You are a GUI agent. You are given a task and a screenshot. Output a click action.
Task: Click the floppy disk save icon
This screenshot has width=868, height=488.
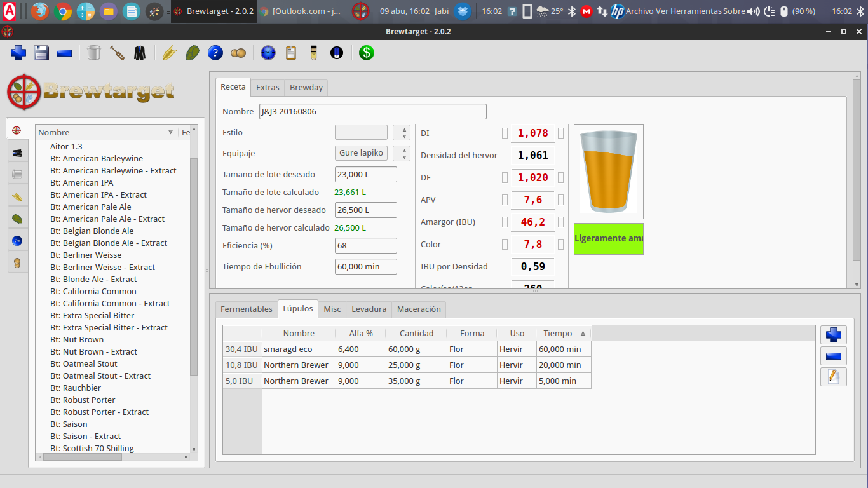41,53
